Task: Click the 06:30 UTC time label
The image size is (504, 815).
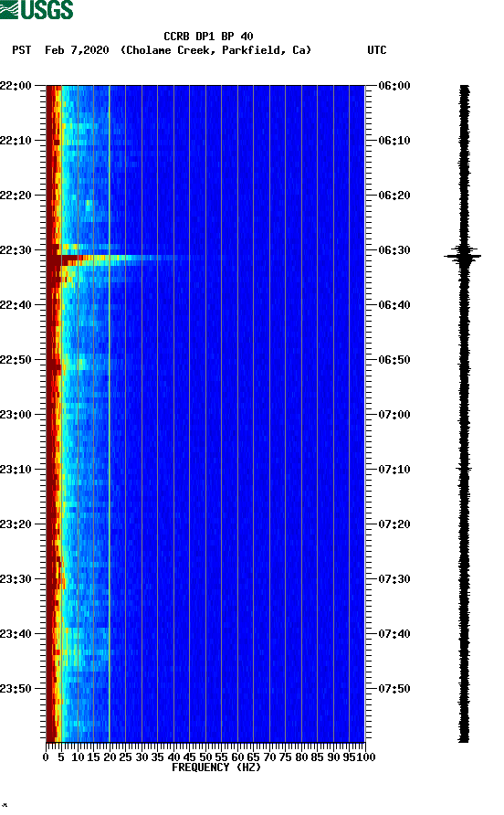Action: coord(394,250)
